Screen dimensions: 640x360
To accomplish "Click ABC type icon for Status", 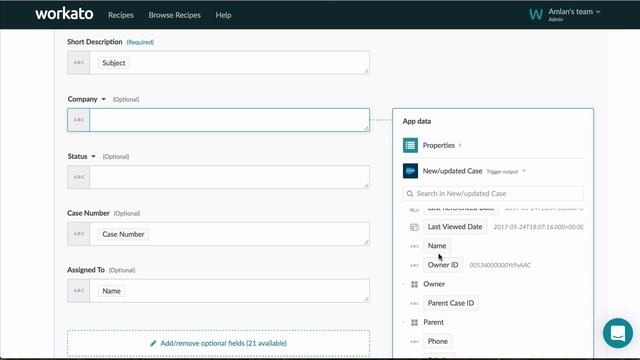I will 79,177.
